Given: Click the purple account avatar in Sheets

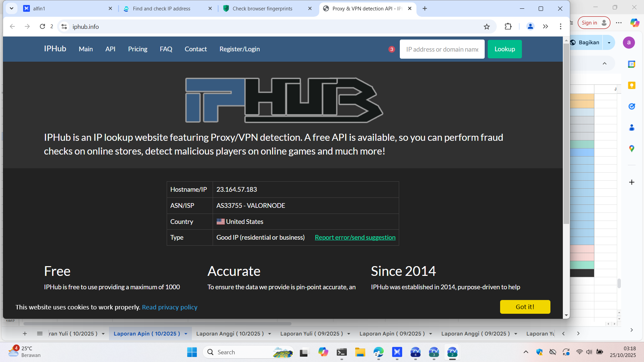Looking at the screenshot, I should (629, 43).
